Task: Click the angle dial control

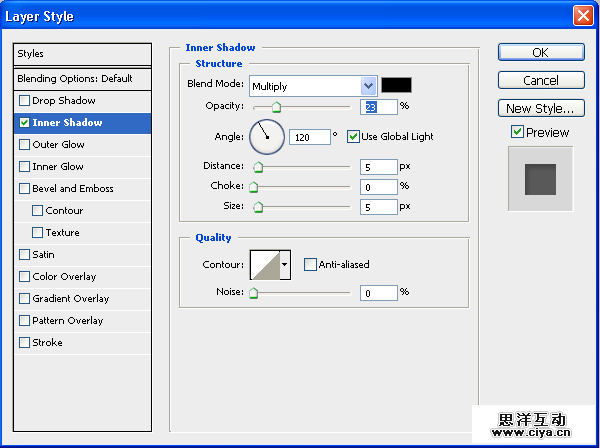Action: (267, 136)
